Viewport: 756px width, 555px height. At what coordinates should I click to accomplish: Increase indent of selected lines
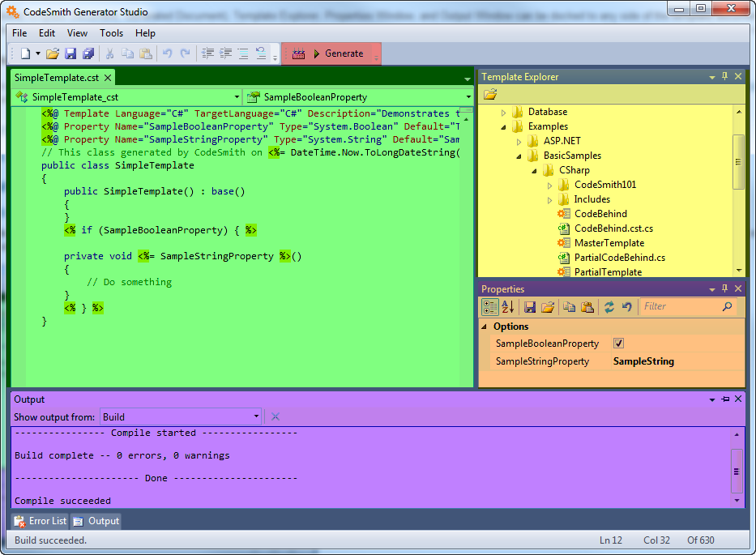tap(225, 53)
